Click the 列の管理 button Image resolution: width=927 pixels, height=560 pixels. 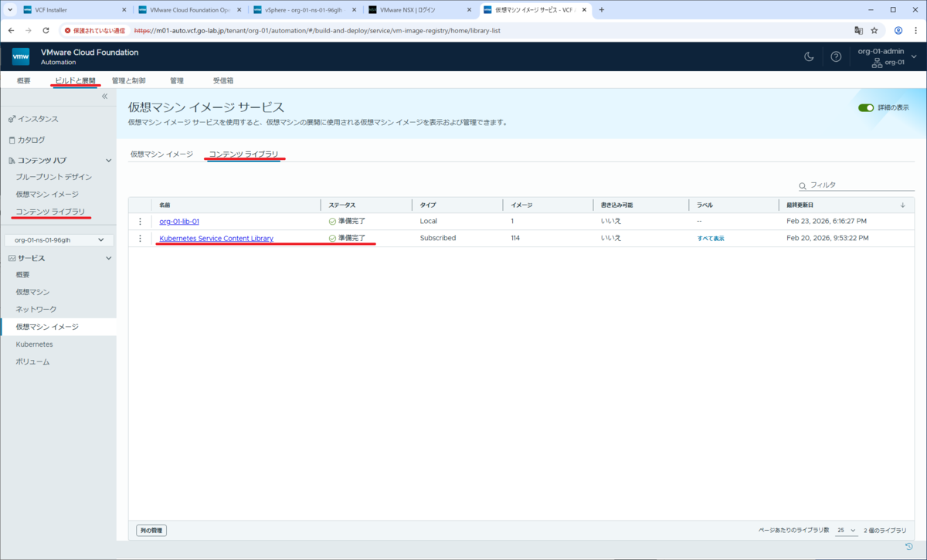(x=152, y=531)
